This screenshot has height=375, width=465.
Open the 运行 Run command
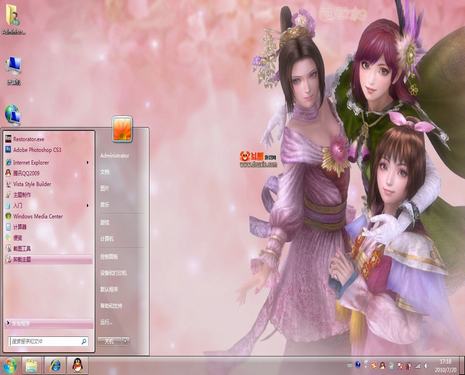tap(106, 322)
